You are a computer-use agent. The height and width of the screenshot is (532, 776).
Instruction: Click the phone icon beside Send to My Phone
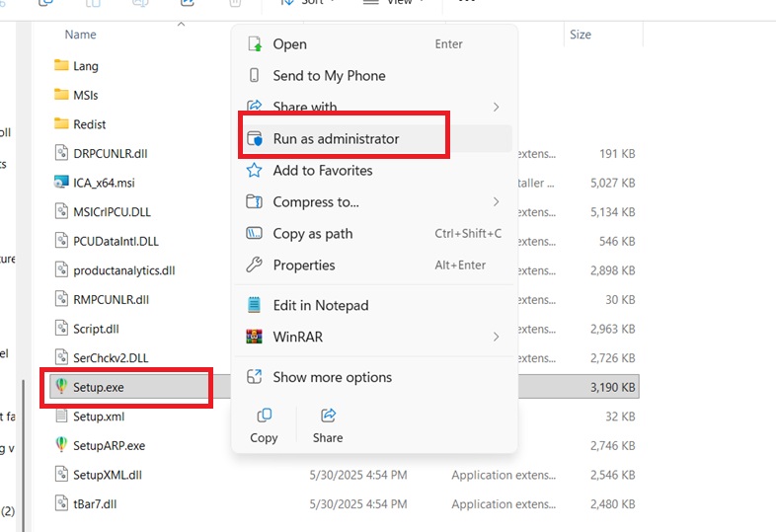(x=255, y=75)
